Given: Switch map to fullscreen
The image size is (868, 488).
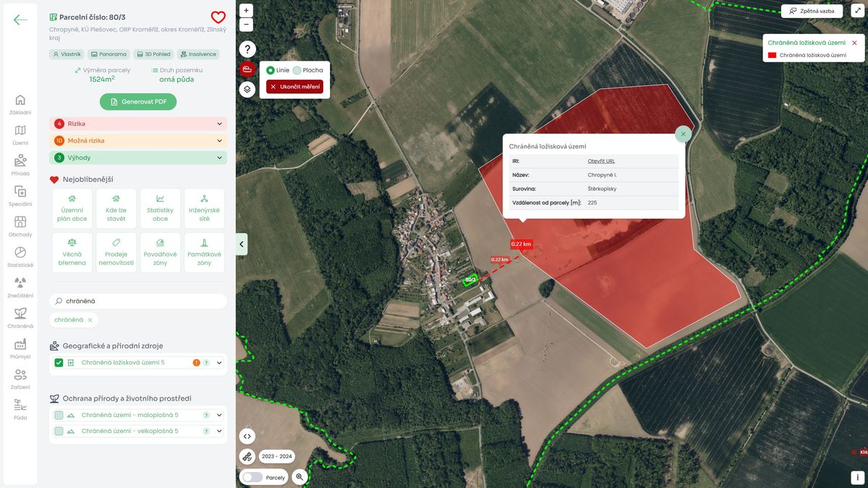Looking at the screenshot, I should pyautogui.click(x=858, y=12).
